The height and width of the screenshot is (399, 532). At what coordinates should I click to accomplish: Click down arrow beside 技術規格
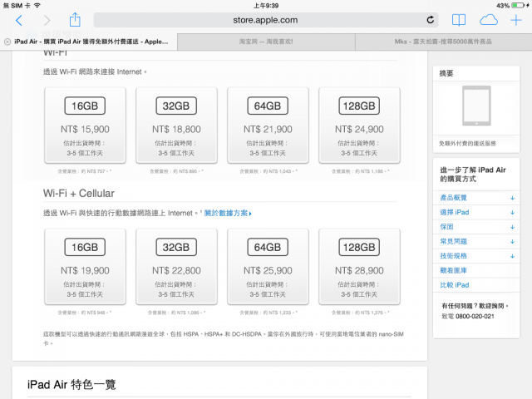(512, 256)
